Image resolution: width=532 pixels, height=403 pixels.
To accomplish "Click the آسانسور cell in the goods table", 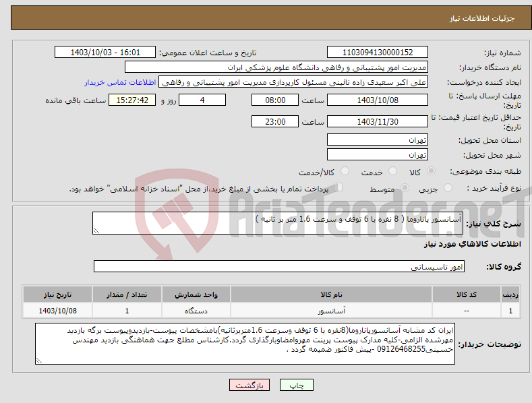I will click(331, 311).
